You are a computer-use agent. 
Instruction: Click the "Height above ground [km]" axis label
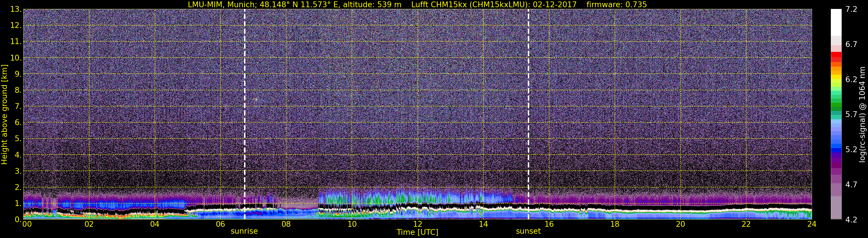pos(4,115)
